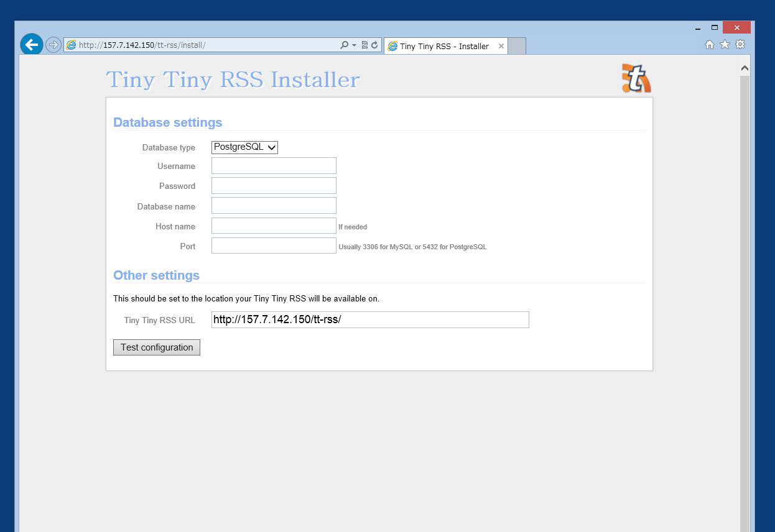Click the Other settings heading

pyautogui.click(x=156, y=275)
